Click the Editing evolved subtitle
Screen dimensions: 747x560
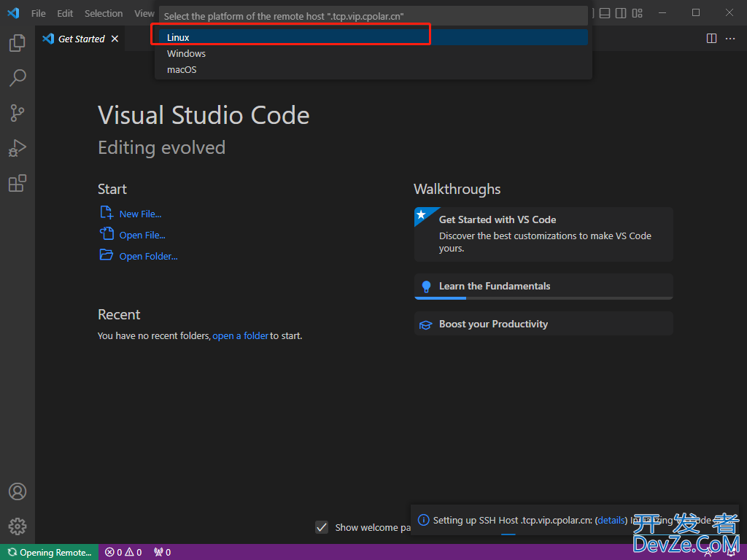click(x=161, y=147)
